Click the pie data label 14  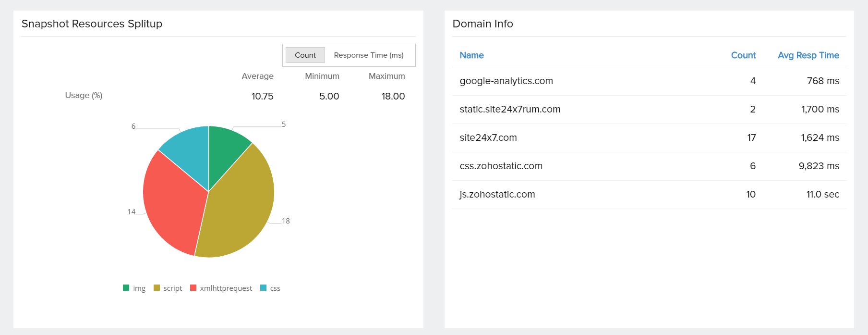tap(132, 212)
